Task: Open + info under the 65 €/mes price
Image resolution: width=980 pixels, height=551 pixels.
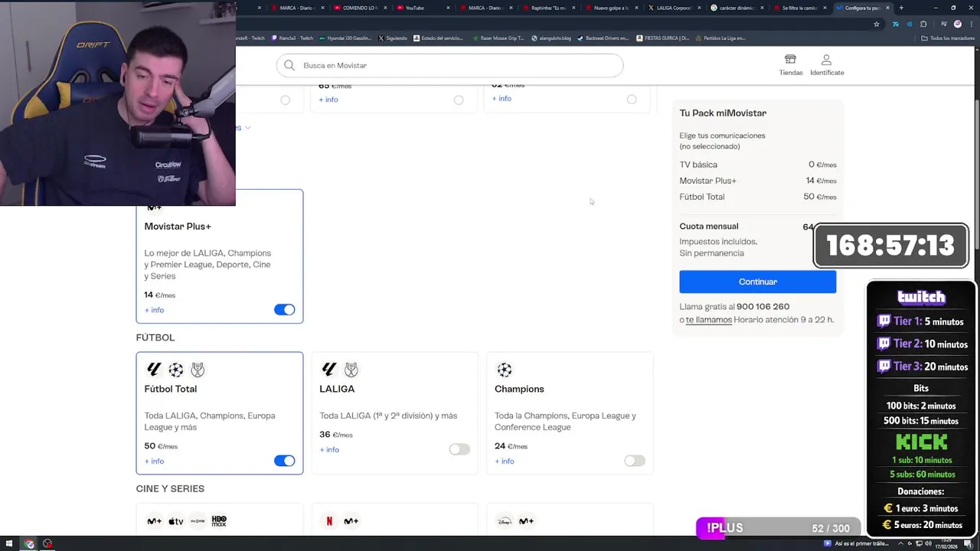Action: [x=328, y=99]
